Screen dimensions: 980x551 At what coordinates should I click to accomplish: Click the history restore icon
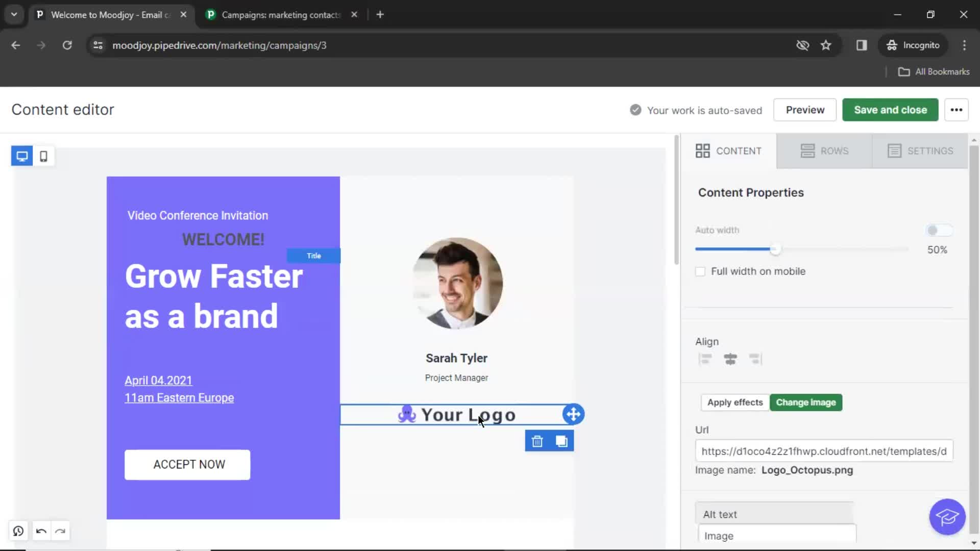pyautogui.click(x=18, y=531)
